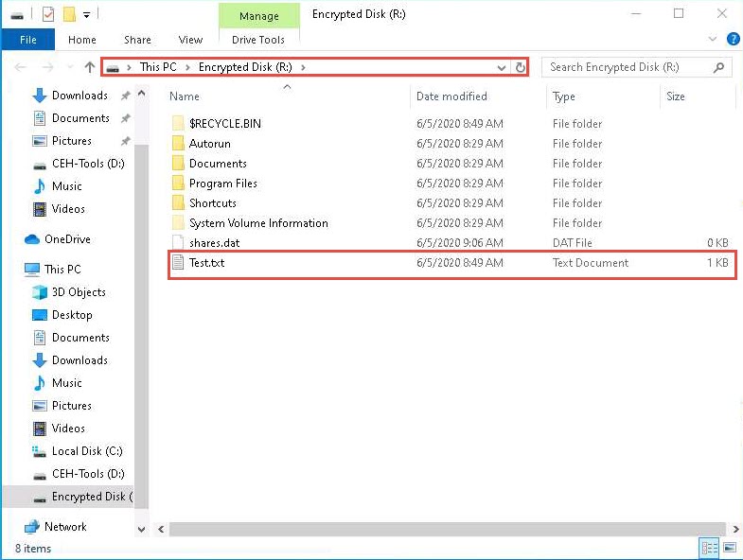The height and width of the screenshot is (560, 743).
Task: Click the Refresh button in address bar
Action: (520, 67)
